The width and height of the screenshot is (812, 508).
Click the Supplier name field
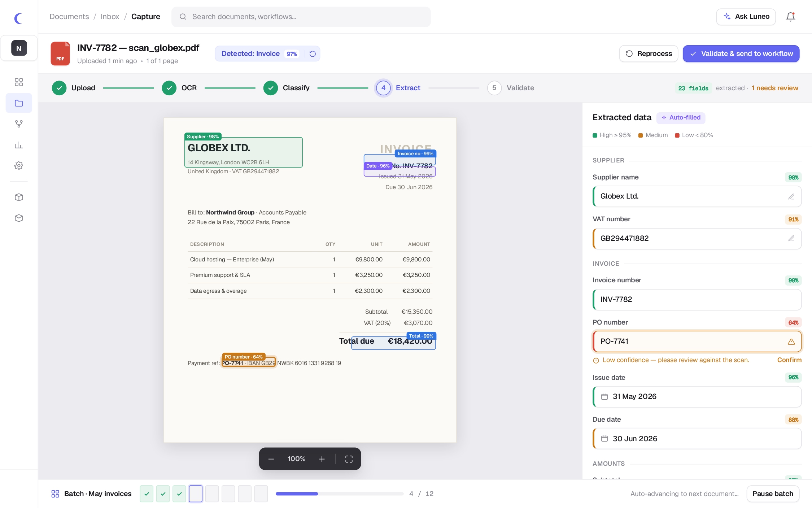point(697,196)
